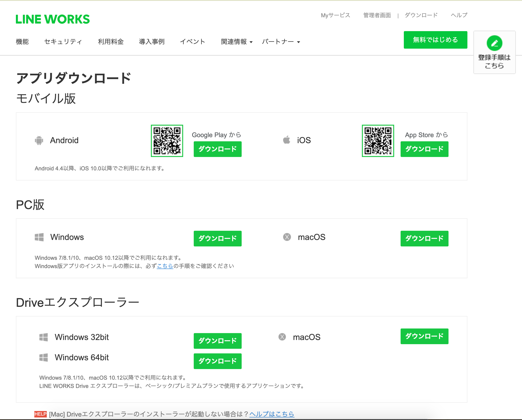Image resolution: width=522 pixels, height=420 pixels.
Task: Click the Windows 64bit icon
Action: (x=44, y=358)
